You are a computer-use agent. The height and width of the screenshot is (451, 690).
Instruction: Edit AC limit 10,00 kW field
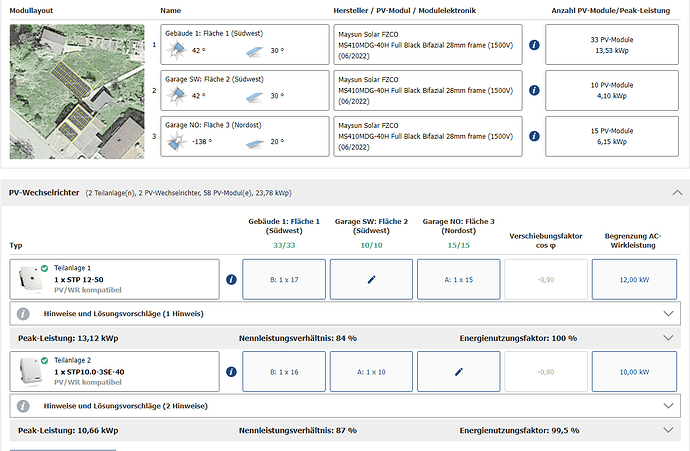[x=634, y=372]
